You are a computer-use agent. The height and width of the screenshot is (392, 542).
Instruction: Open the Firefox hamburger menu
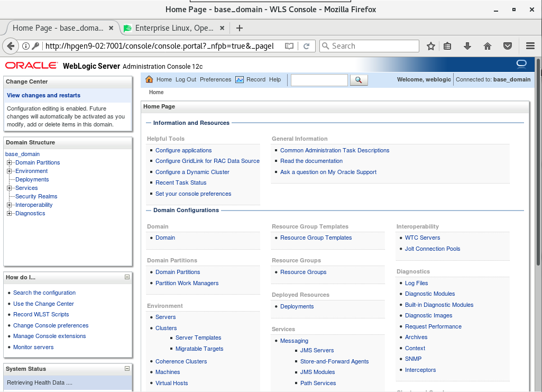pos(529,46)
